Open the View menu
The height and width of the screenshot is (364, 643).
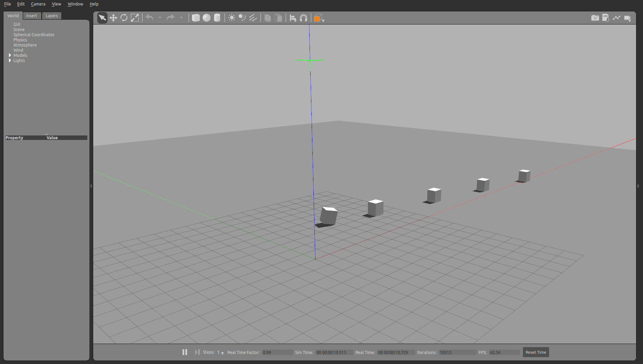click(x=57, y=4)
